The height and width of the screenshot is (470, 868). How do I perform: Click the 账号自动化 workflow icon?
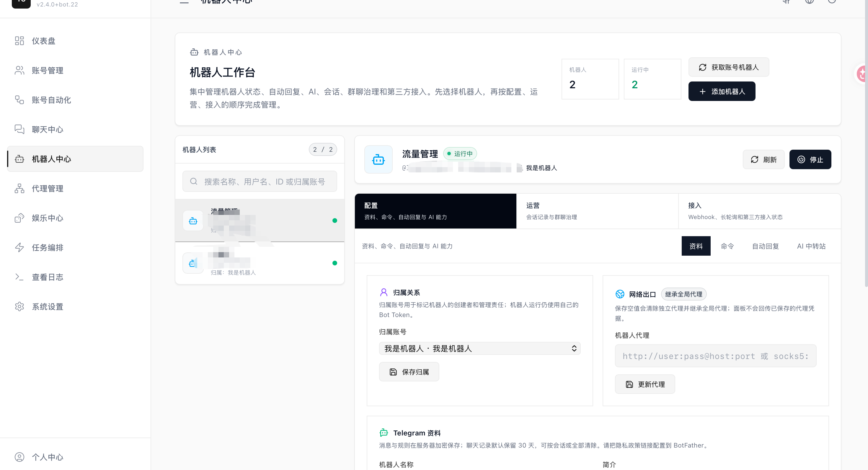(x=19, y=100)
